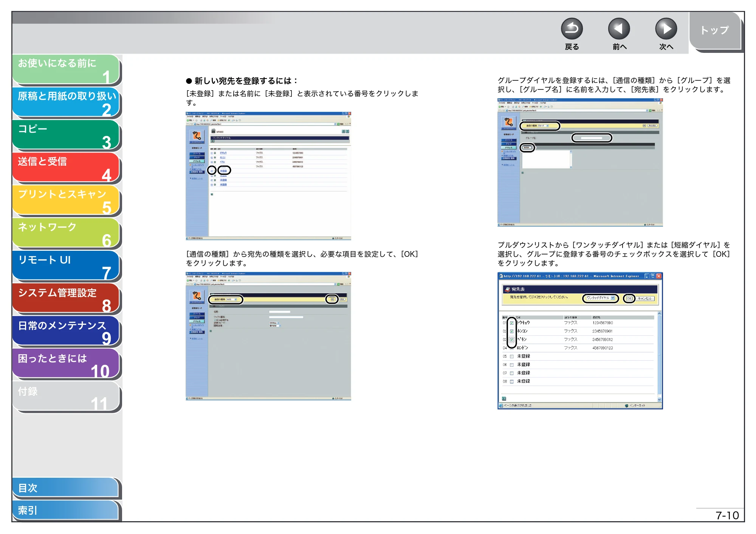Toggle the ペキン row checkbox in 宛先表
The image size is (756, 534).
512,340
